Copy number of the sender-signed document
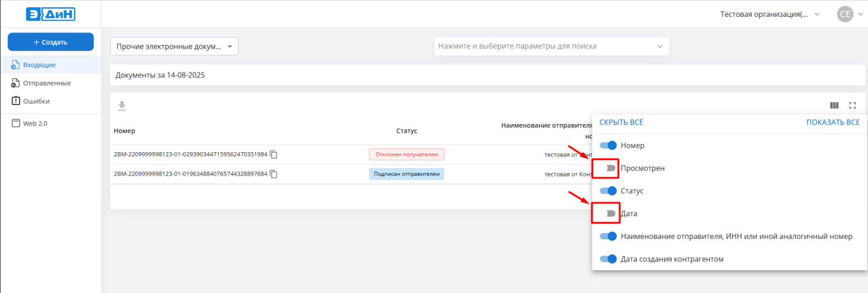The image size is (868, 293). point(274,174)
